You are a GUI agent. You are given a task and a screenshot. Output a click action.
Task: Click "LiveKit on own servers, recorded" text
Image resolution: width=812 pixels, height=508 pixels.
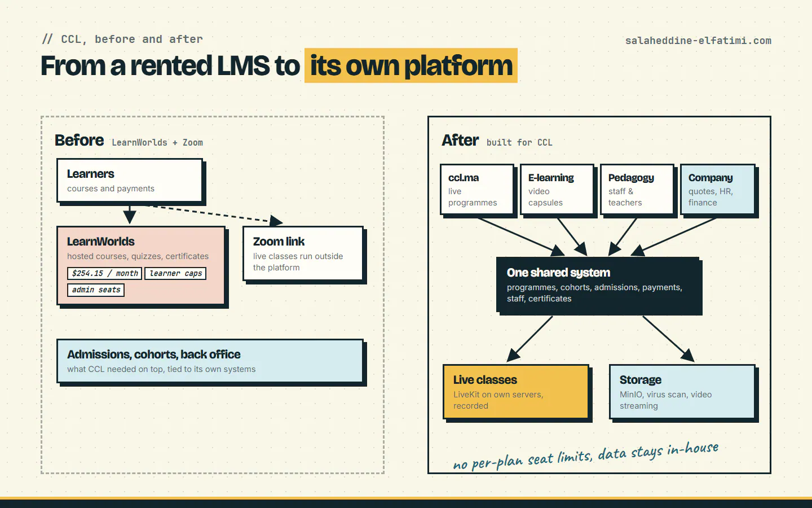pos(498,400)
